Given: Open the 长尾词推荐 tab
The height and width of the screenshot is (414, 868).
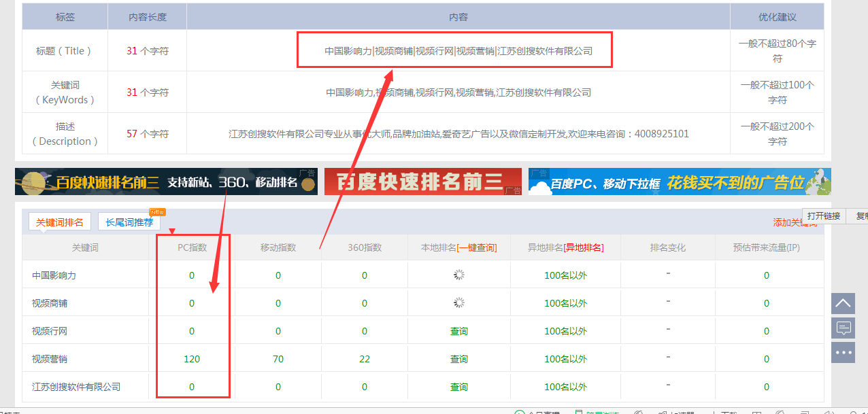Looking at the screenshot, I should [129, 222].
